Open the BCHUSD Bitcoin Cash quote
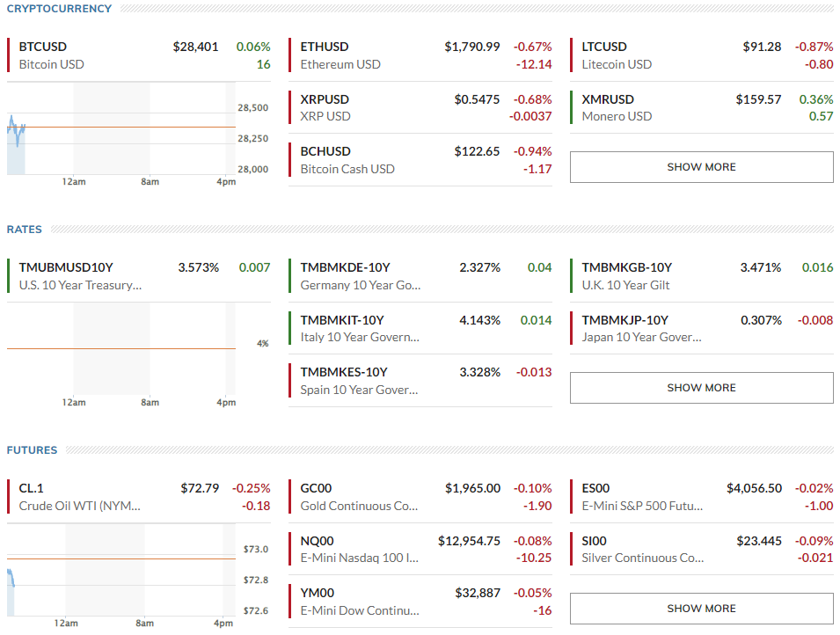 [325, 151]
